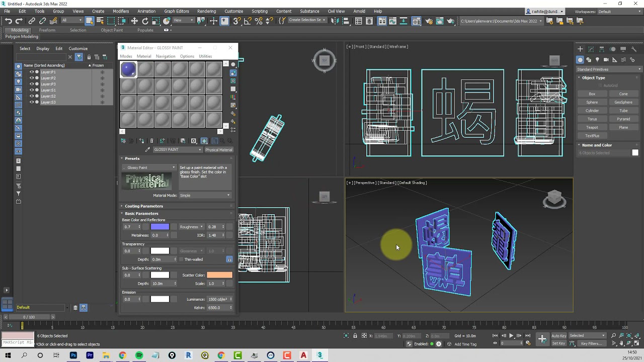Click the Render Setup teapot icon
The image size is (644, 362).
click(429, 21)
